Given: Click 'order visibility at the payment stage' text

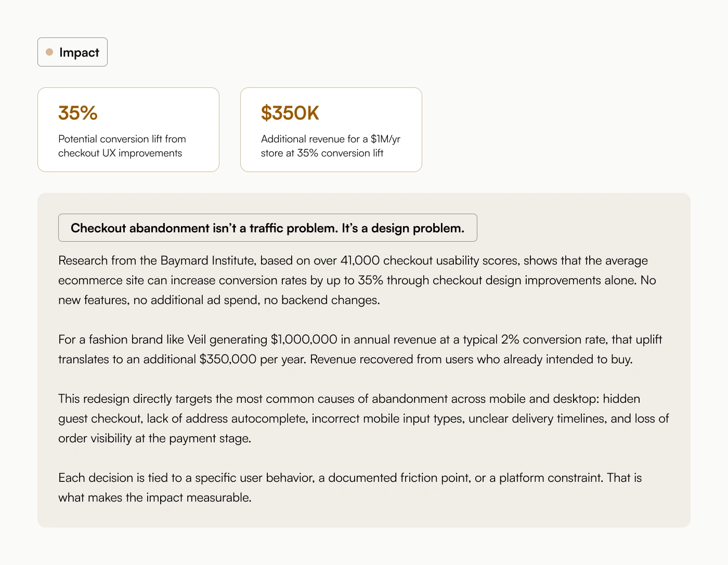Looking at the screenshot, I should point(154,438).
